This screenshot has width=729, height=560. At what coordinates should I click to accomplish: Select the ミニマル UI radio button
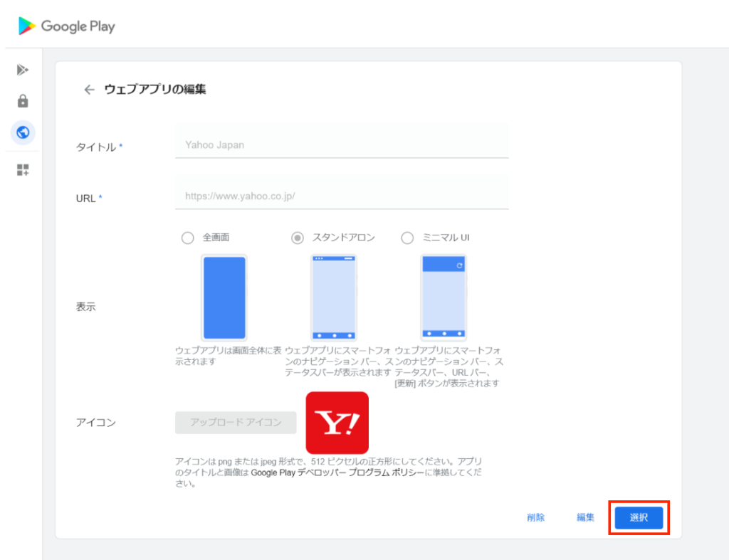(x=407, y=238)
